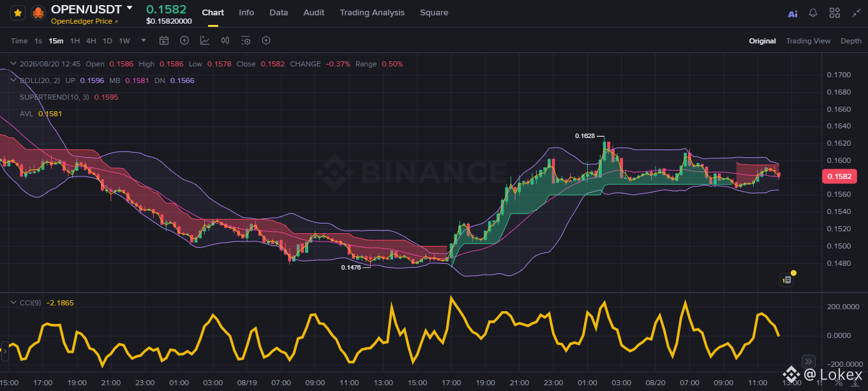
Task: Click the circled plus tool icon
Action: click(x=184, y=40)
